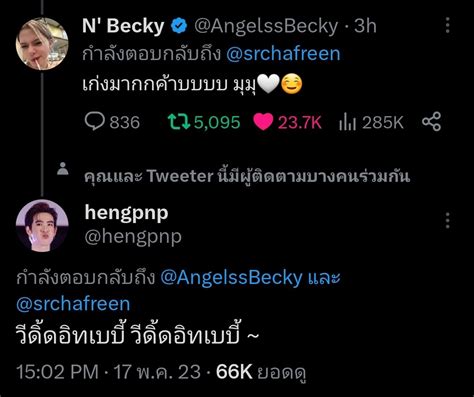Click the reply bubble icon showing 836
Image resolution: width=474 pixels, height=397 pixels.
(95, 121)
